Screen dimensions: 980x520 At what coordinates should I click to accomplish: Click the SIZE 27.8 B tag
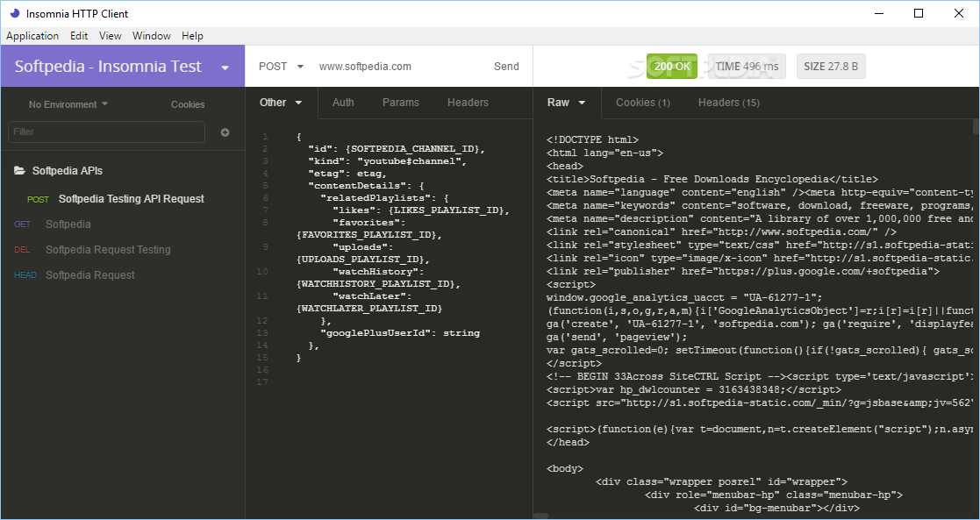(x=831, y=67)
